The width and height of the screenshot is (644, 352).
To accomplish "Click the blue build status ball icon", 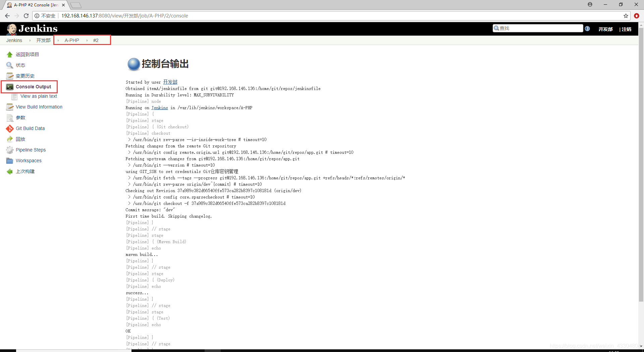I will pos(133,64).
